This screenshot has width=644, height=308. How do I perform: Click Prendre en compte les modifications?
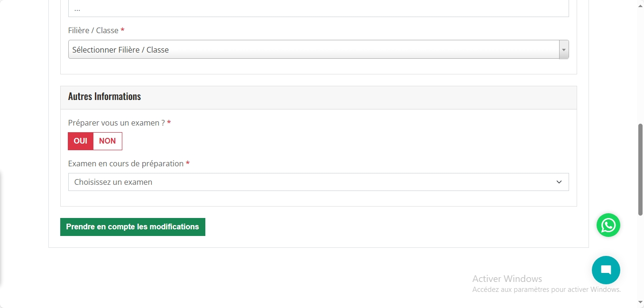click(x=132, y=227)
